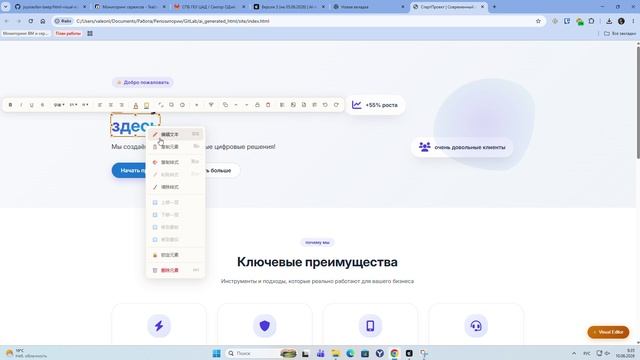Open the browser profile avatar
Viewport: 640px width, 360px height.
pyautogui.click(x=621, y=21)
